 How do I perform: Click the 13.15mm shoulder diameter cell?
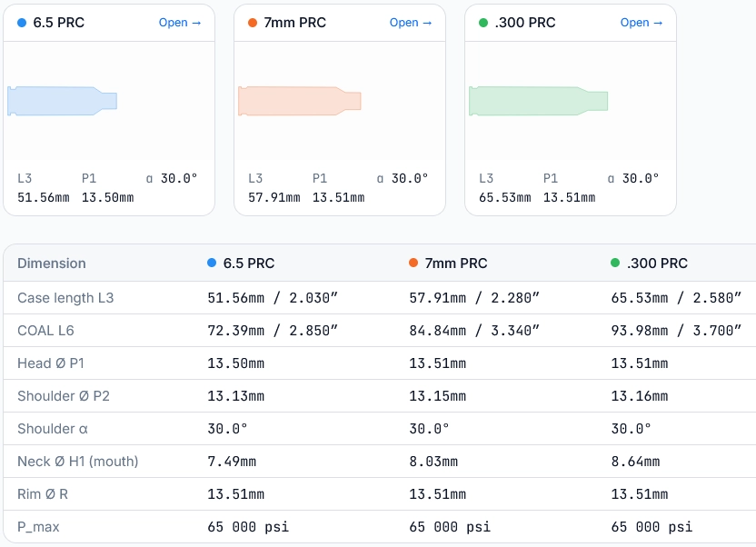(438, 396)
